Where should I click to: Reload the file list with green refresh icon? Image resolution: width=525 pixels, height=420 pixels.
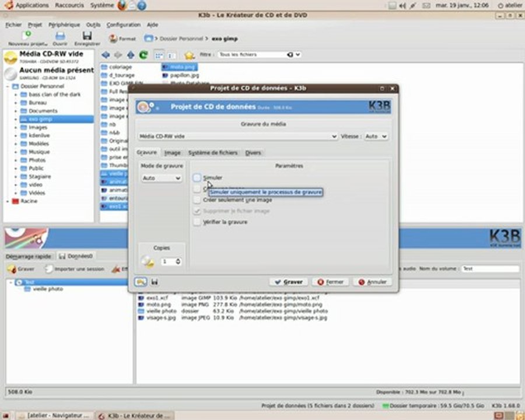[143, 55]
